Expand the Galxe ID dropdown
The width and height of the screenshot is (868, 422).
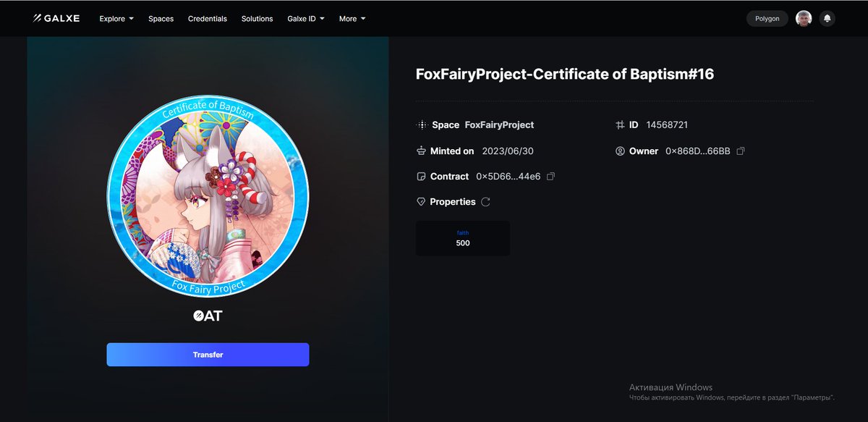tap(306, 19)
